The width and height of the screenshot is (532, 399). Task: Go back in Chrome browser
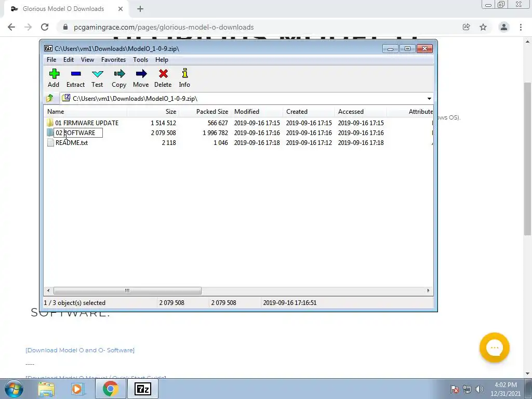[x=11, y=27]
